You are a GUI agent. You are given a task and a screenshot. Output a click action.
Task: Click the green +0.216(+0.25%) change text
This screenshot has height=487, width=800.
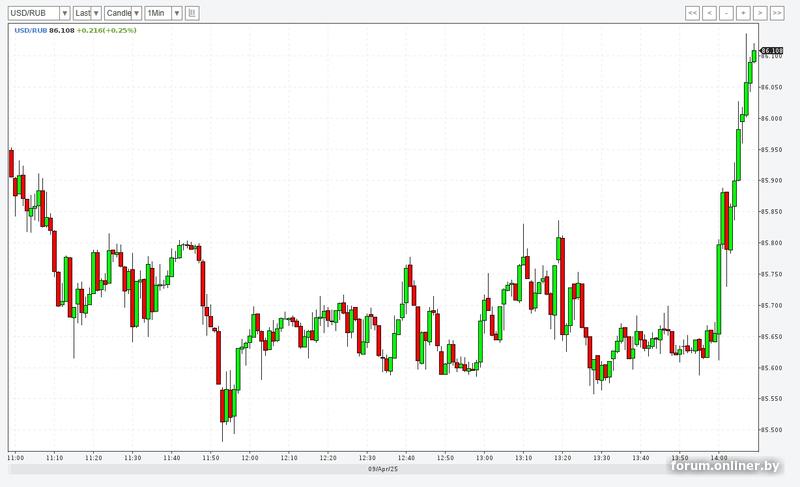pyautogui.click(x=107, y=31)
